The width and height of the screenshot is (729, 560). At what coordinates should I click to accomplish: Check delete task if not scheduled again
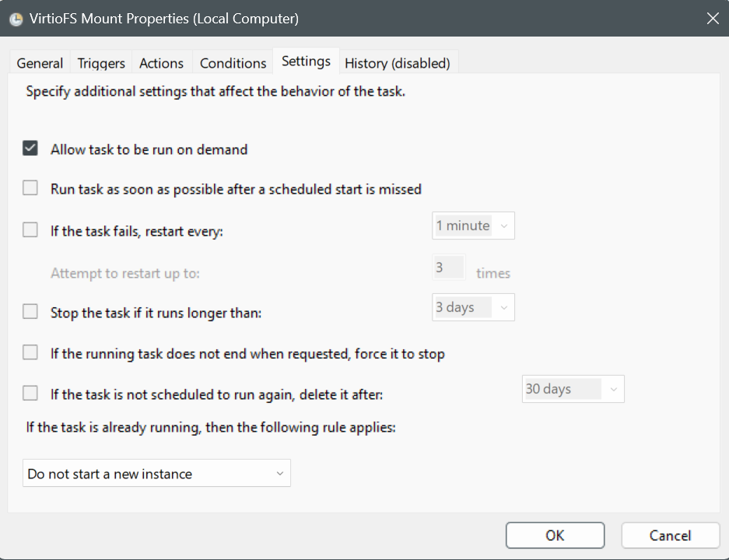tap(30, 393)
